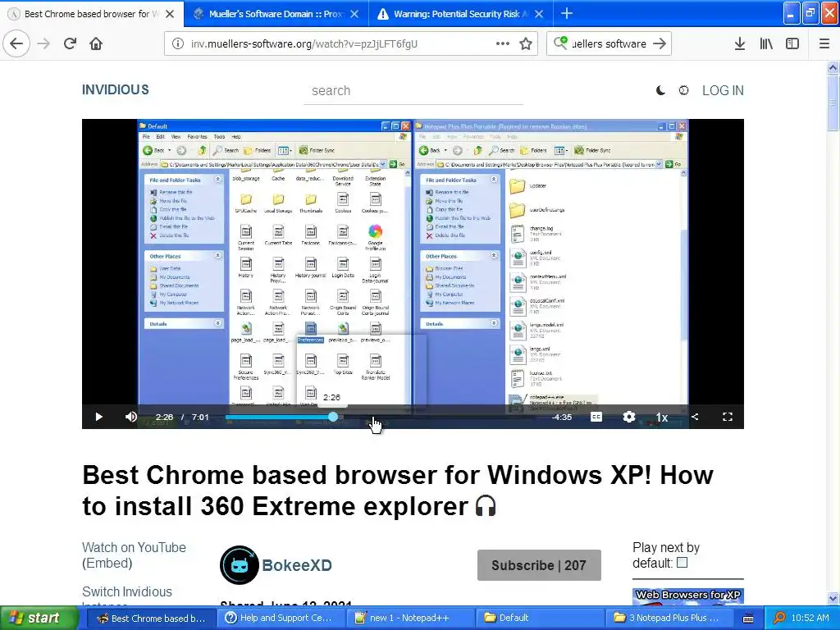Viewport: 840px width, 630px height.
Task: Select the Best Chrome based browser tab
Action: pos(92,14)
